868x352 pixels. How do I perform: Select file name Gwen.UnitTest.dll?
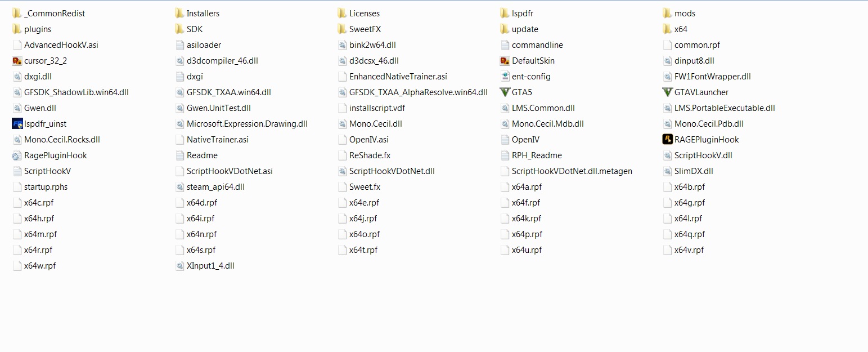point(219,108)
